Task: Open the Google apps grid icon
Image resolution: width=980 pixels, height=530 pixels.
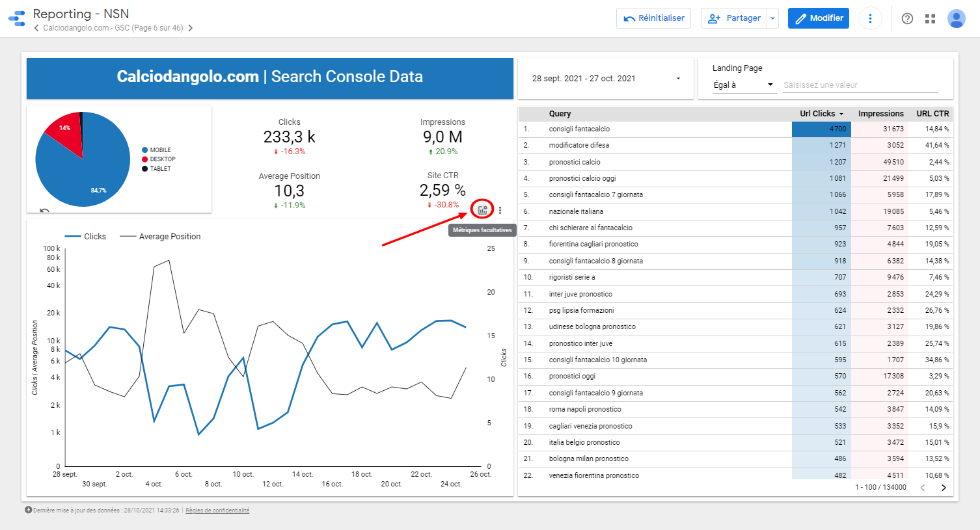Action: [930, 19]
